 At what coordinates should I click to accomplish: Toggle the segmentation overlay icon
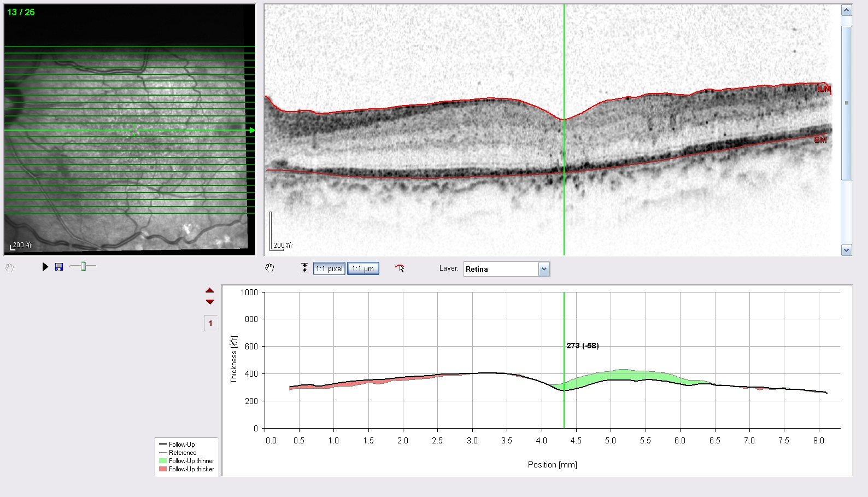pos(400,268)
